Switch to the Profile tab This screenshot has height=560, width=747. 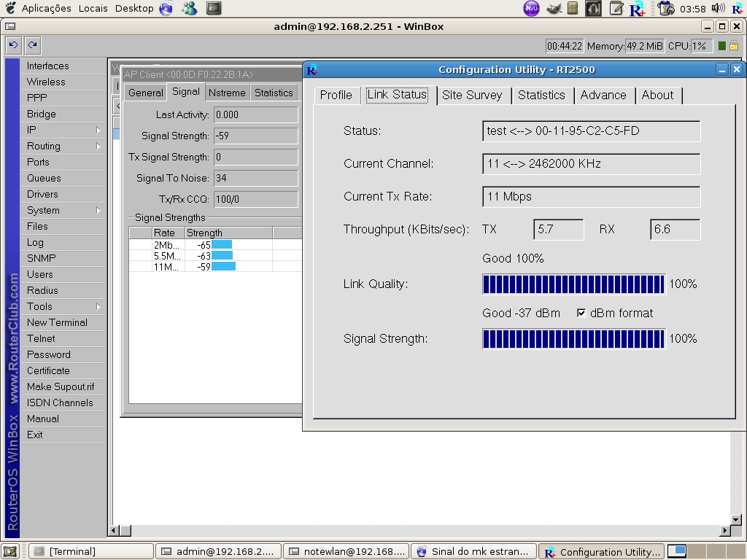click(x=336, y=96)
